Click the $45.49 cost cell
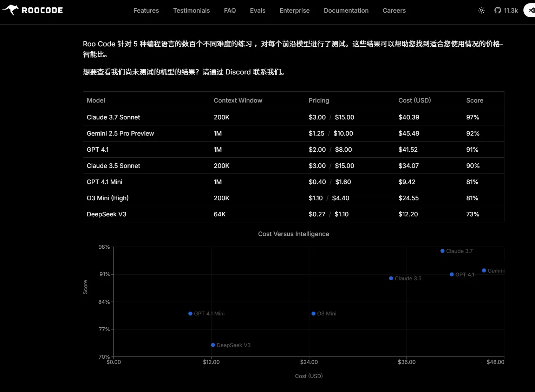 pyautogui.click(x=409, y=133)
